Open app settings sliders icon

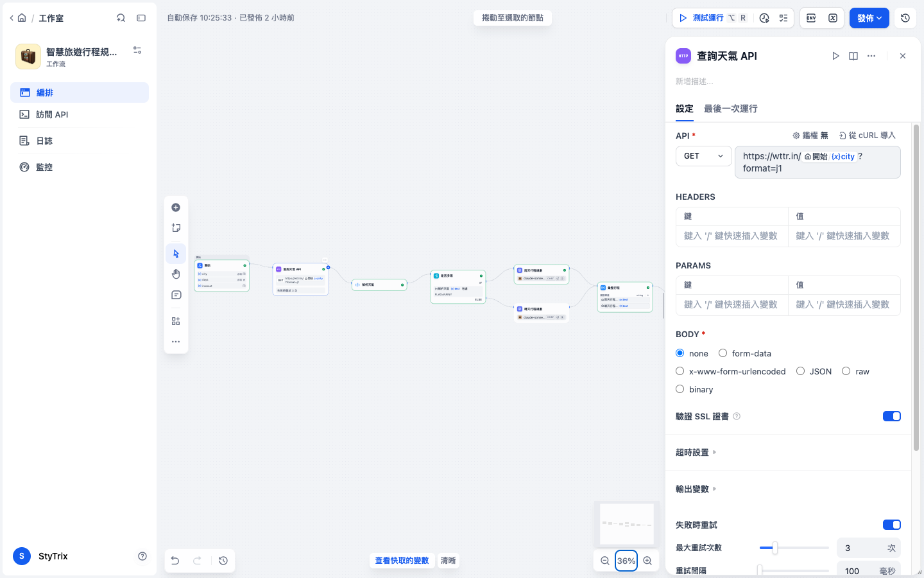pos(137,50)
